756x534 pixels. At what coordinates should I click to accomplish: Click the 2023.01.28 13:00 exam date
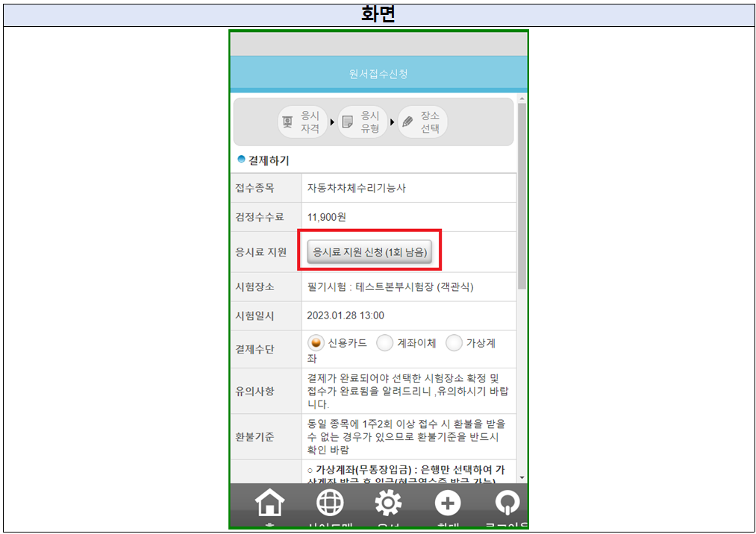(x=346, y=315)
